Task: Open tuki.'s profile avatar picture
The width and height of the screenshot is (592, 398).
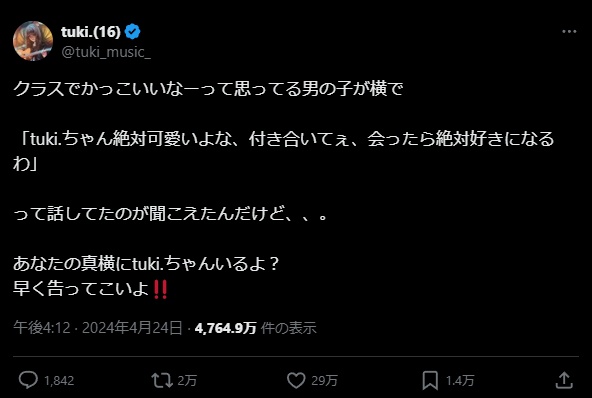Action: click(33, 41)
